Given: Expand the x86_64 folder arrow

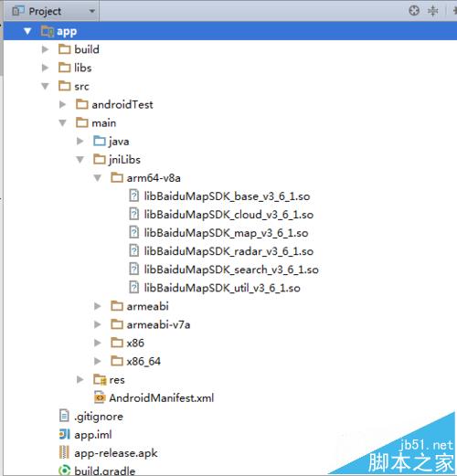Looking at the screenshot, I should tap(98, 361).
